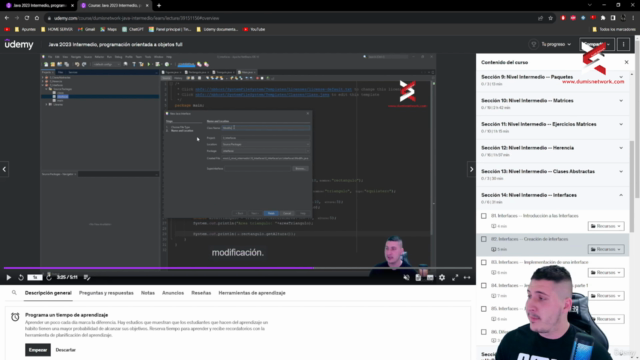This screenshot has height=360, width=640.
Task: Open the ChatGPT bookmark
Action: click(x=133, y=29)
